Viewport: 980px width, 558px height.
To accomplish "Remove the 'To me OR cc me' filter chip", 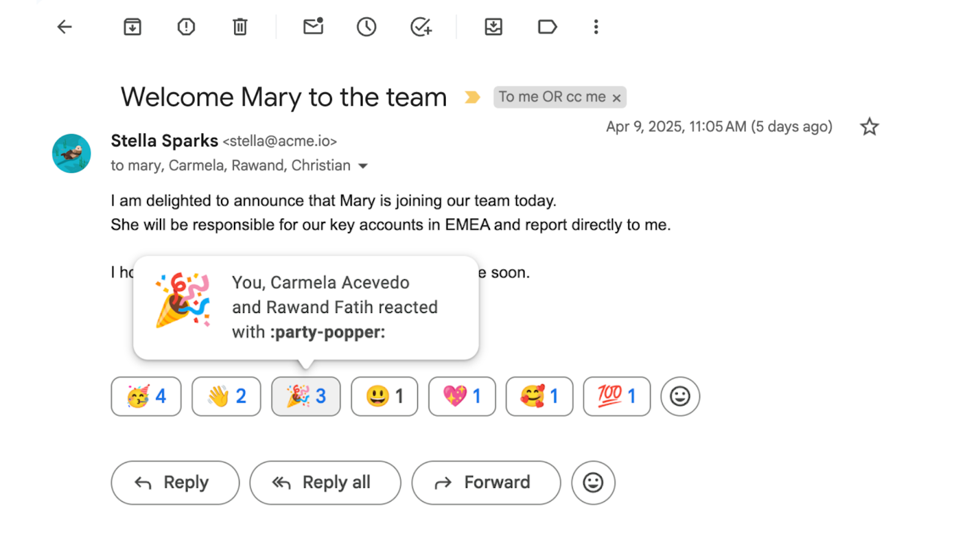I will point(617,97).
